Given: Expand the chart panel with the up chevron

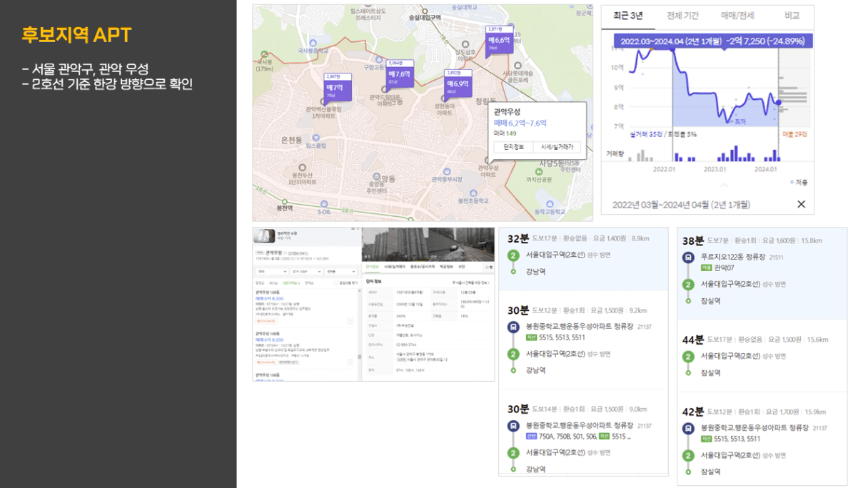Looking at the screenshot, I should click(x=724, y=186).
